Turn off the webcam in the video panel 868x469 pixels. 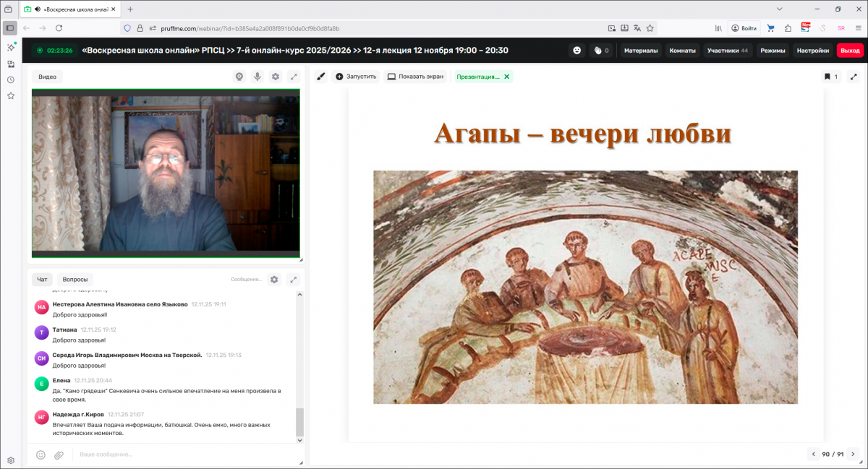click(239, 76)
